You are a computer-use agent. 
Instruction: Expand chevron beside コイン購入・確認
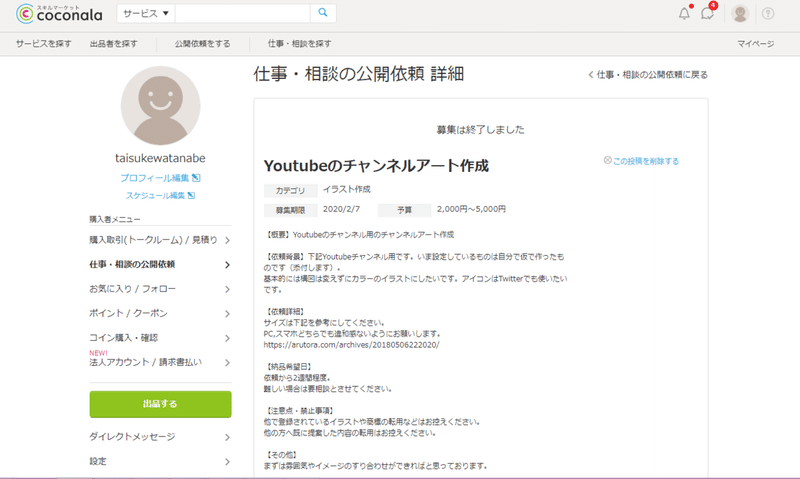pos(227,338)
